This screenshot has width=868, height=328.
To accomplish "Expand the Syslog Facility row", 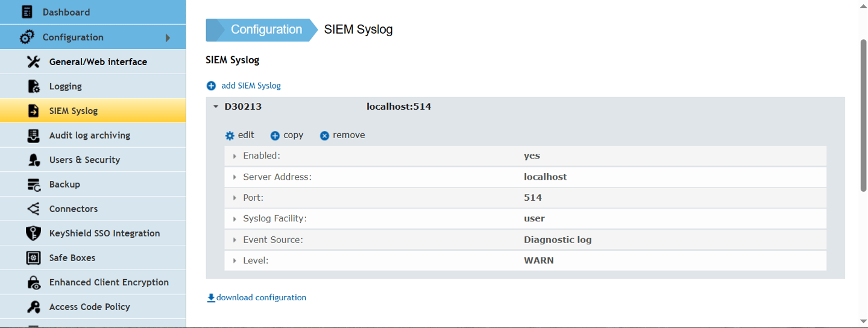I will click(234, 219).
